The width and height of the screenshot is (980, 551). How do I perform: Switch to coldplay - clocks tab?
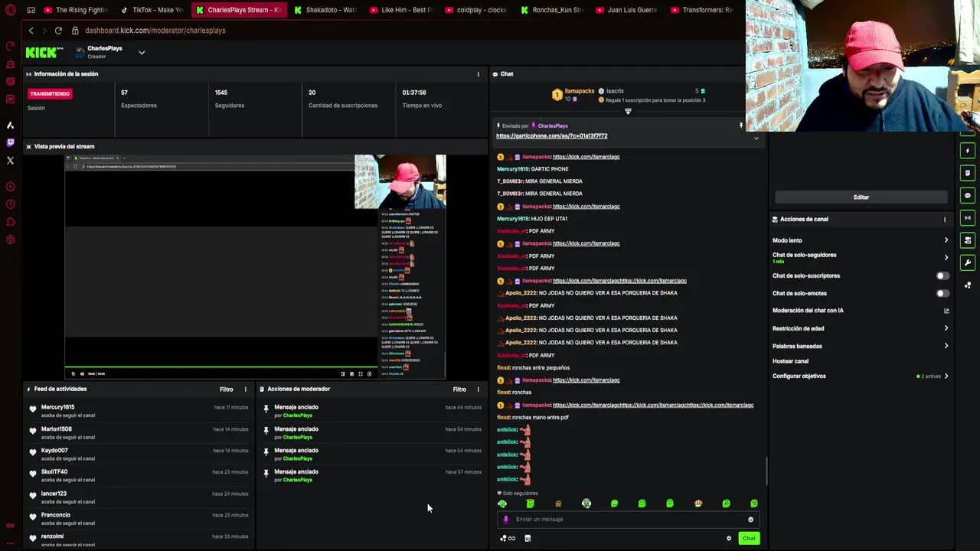475,10
